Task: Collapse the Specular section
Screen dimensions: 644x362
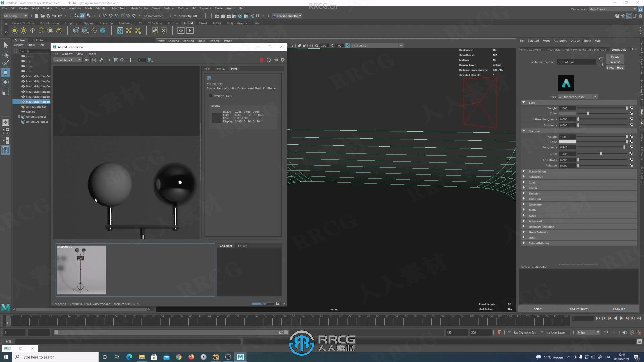Action: tap(524, 131)
